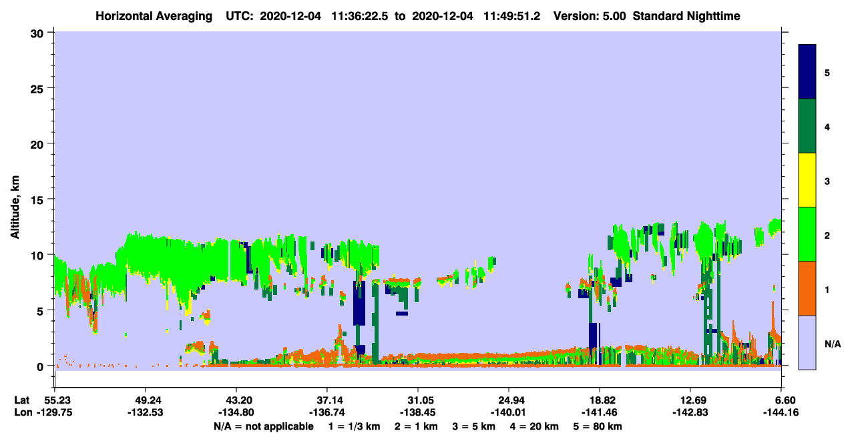Click the yellow colorbar segment labeled 3
The image size is (868, 445).
pos(807,180)
